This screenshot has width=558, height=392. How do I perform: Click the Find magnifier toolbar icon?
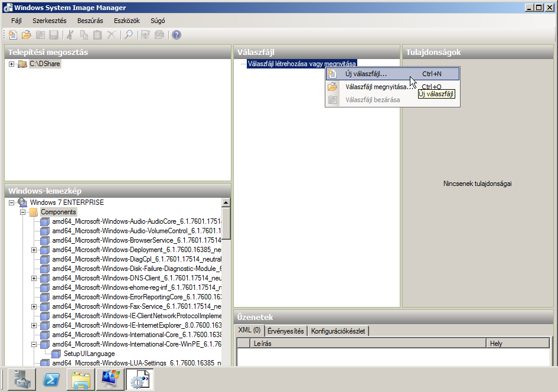129,35
